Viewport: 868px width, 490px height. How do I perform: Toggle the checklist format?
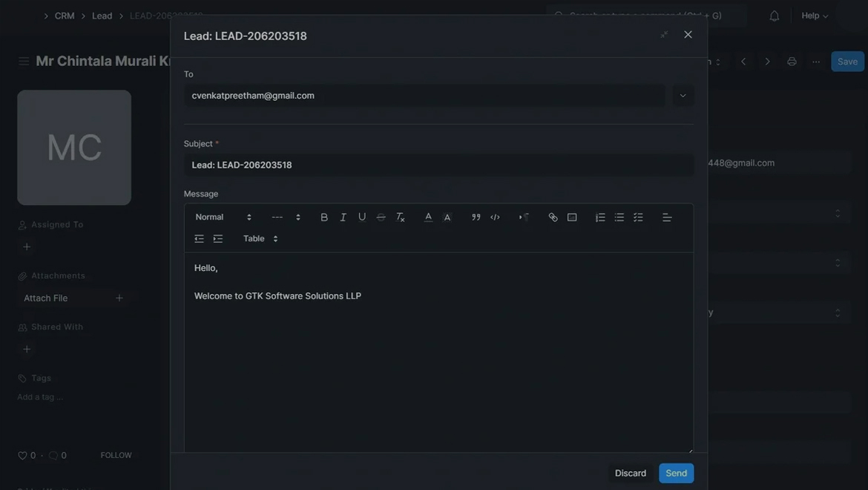coord(638,217)
